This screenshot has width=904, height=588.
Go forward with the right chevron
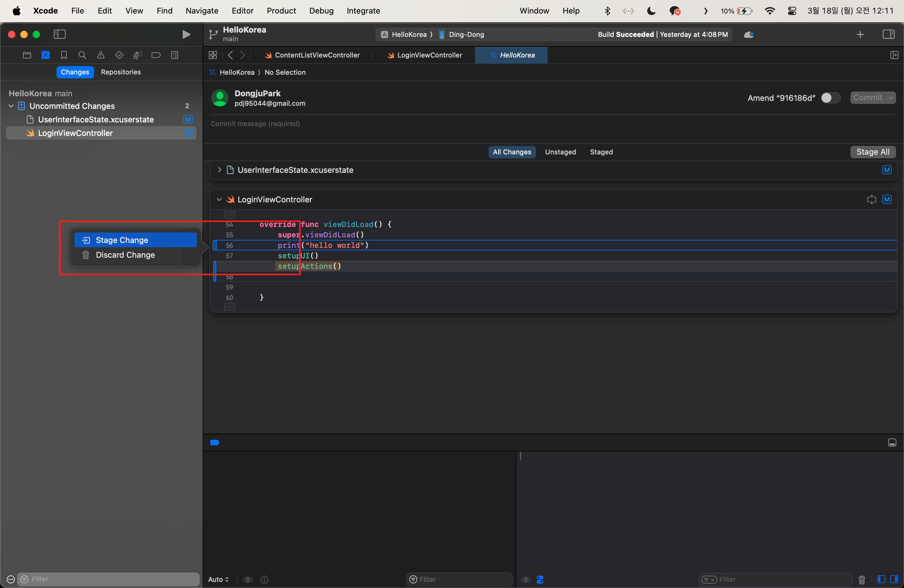tap(243, 55)
